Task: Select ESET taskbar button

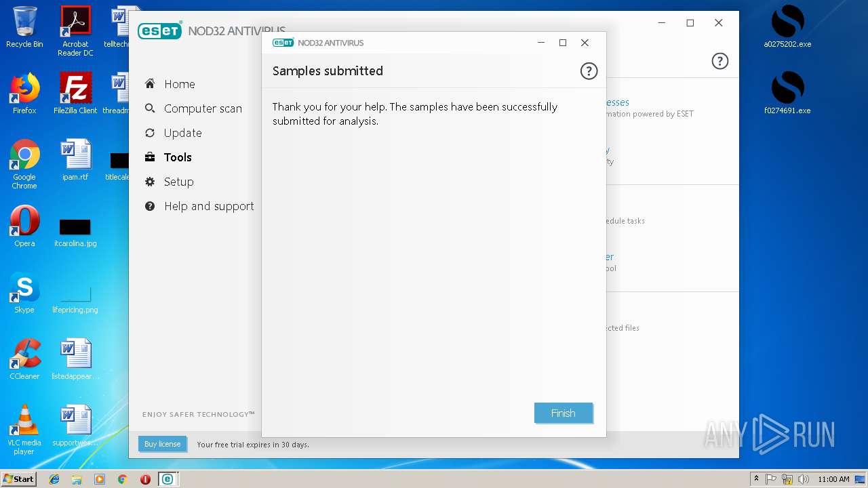Action: coord(167,479)
